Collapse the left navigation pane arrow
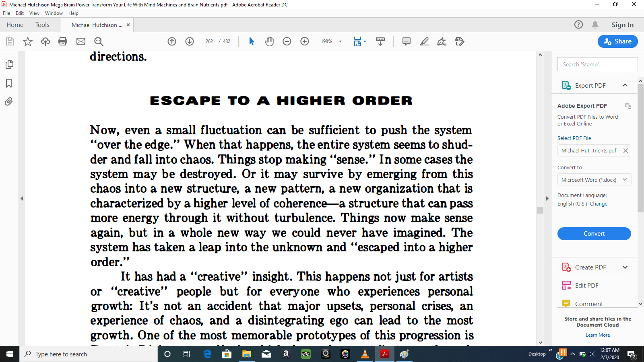The image size is (644, 362). [22, 198]
